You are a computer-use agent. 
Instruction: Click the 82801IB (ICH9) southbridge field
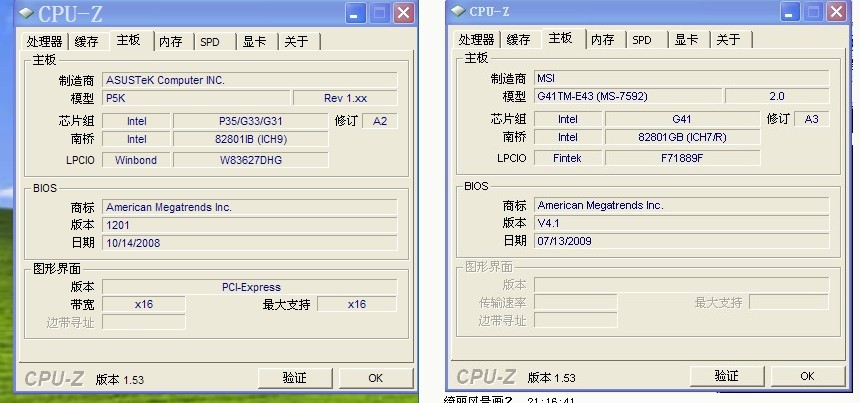[251, 139]
